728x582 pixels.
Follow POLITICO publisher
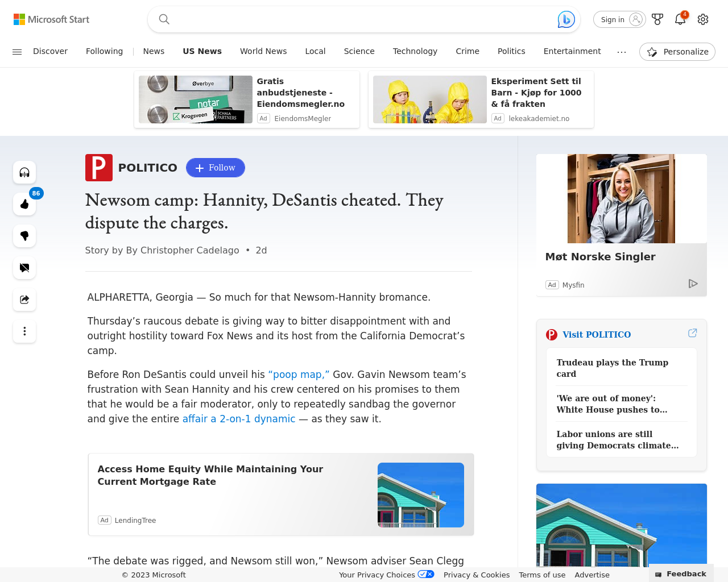[215, 168]
